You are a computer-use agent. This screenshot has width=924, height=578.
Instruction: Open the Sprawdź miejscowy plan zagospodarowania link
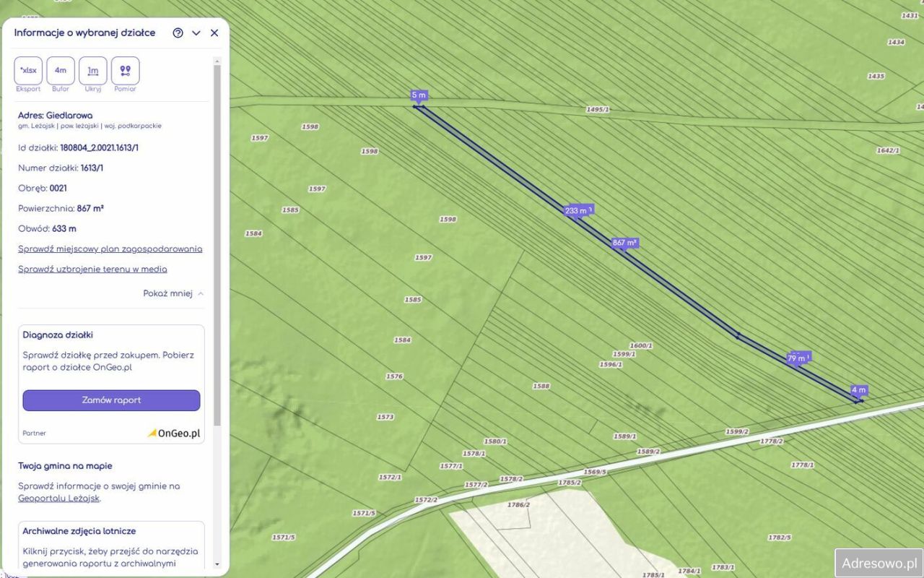(x=110, y=249)
